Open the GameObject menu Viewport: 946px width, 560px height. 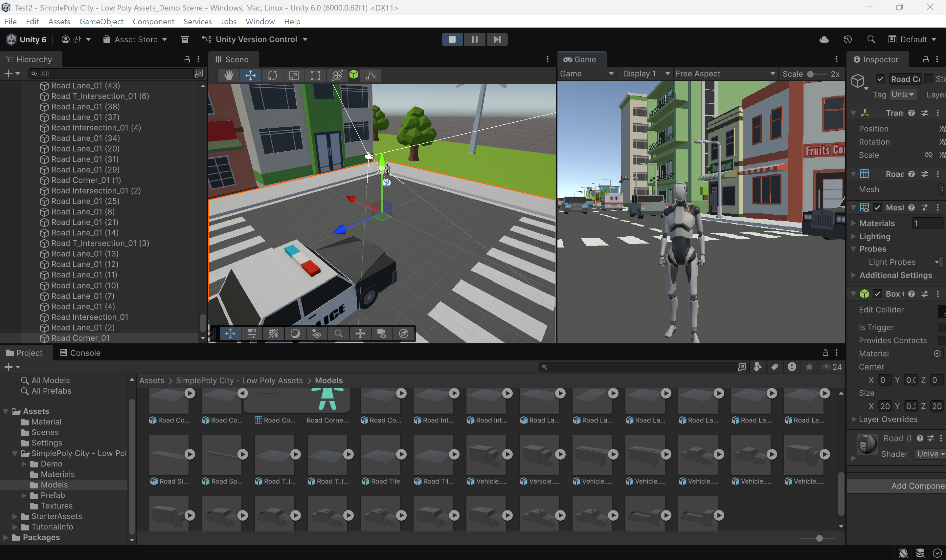[101, 22]
